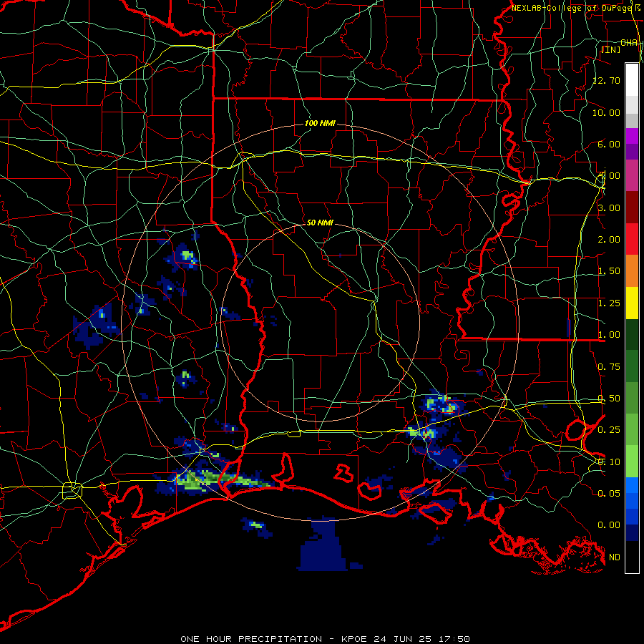Click the 50 NMI range ring label
Viewport: 644px width, 644px height.
pyautogui.click(x=320, y=223)
